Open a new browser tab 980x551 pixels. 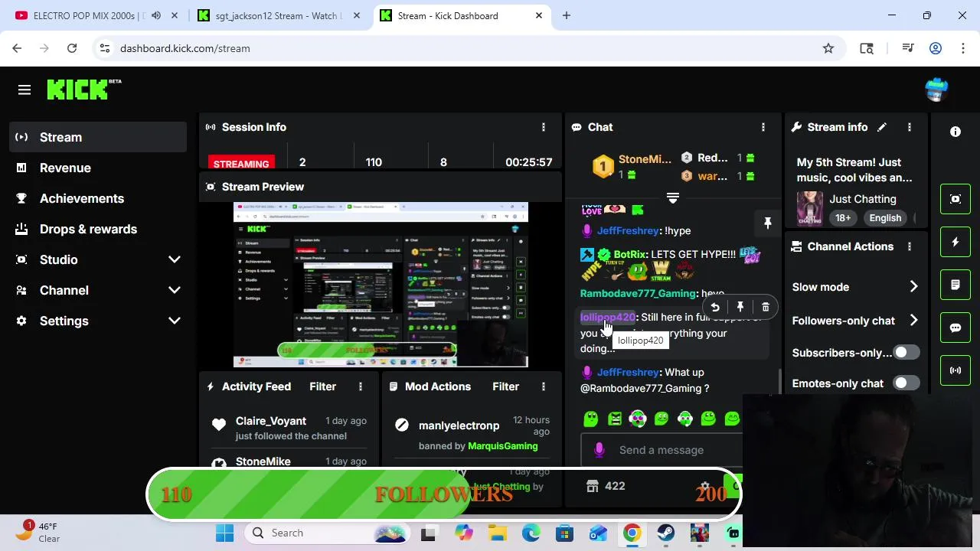point(567,15)
